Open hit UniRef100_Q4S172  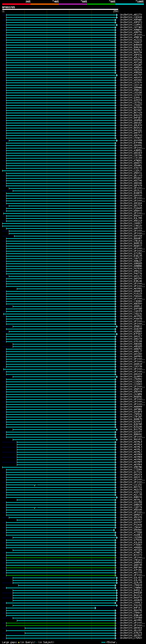coord(131,276)
